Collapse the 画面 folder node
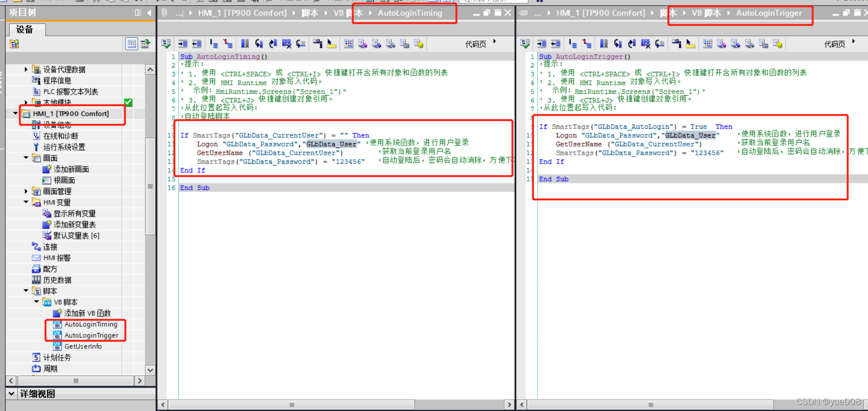868x411 pixels. click(26, 158)
